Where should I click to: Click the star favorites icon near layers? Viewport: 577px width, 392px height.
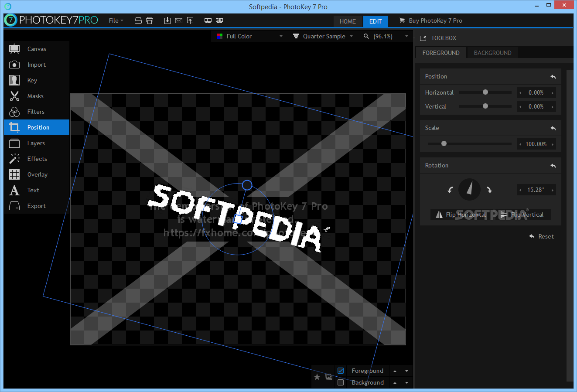317,377
